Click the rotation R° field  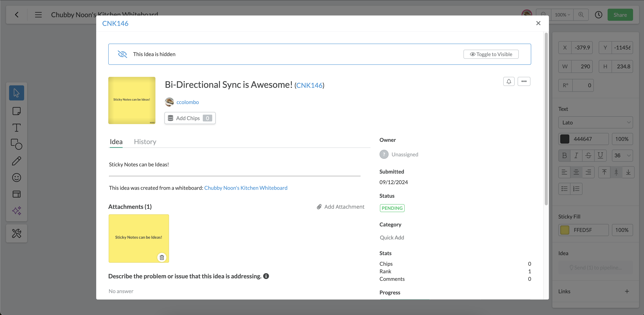pos(576,85)
